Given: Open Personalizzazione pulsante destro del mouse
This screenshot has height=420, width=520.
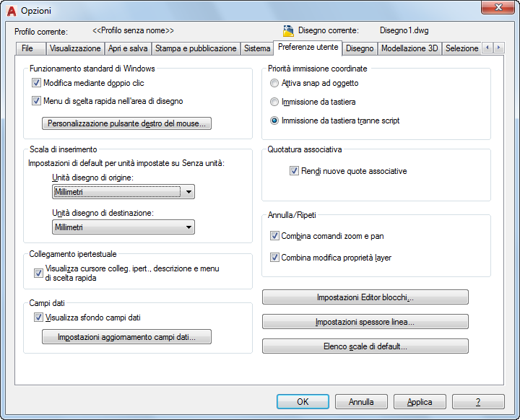Looking at the screenshot, I should pyautogui.click(x=126, y=123).
